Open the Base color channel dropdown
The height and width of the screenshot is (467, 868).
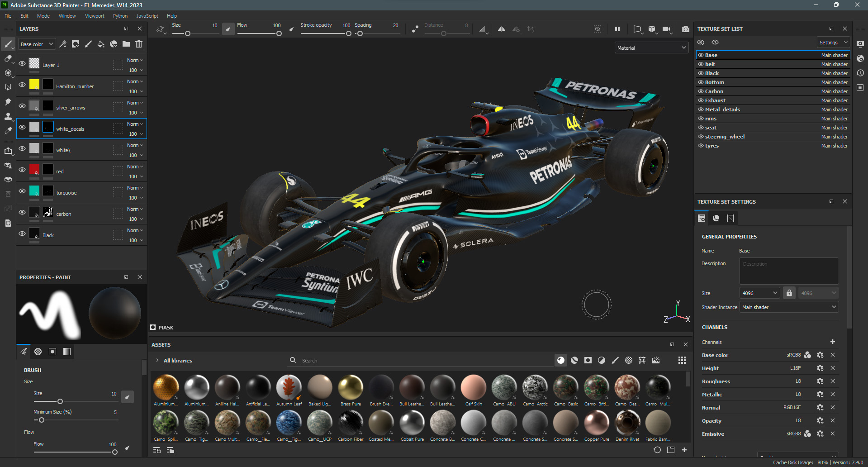click(x=37, y=44)
